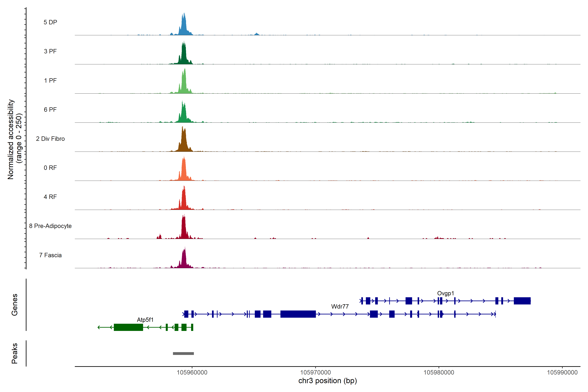Click the 105960000 axis tick label
Image resolution: width=588 pixels, height=392 pixels.
point(192,373)
